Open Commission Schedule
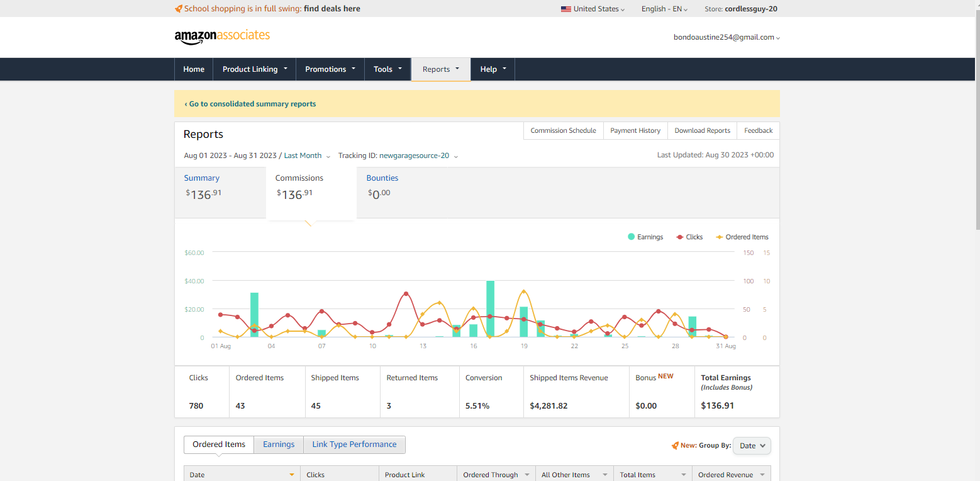Image resolution: width=980 pixels, height=481 pixels. tap(563, 130)
